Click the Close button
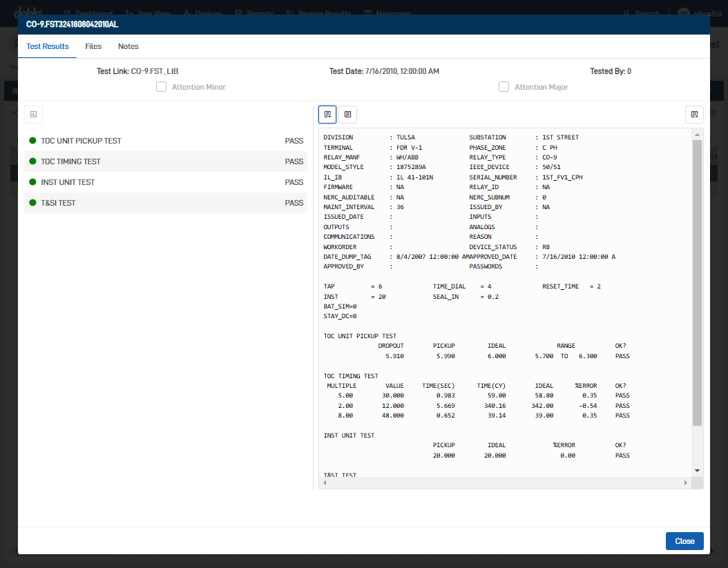The image size is (728, 568). pyautogui.click(x=684, y=541)
